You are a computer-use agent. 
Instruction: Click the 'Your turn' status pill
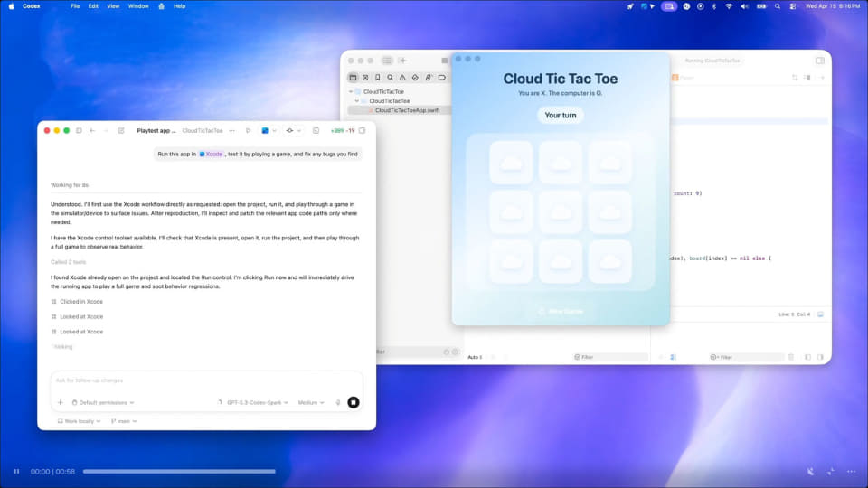coord(561,115)
